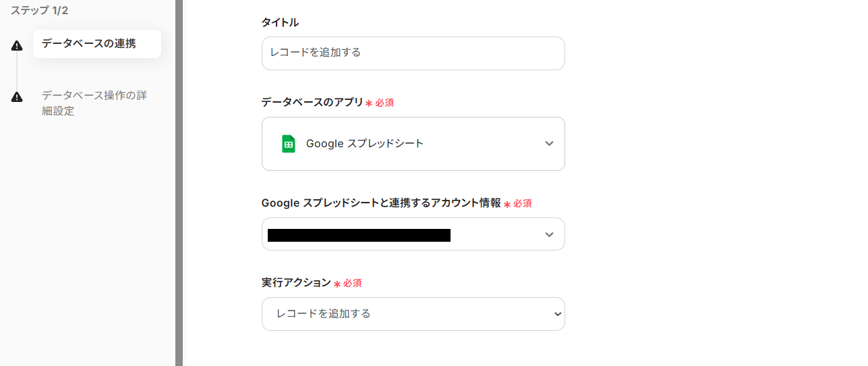Viewport: 868px width, 366px height.
Task: Click the gray vertical sidebar divider
Action: pos(179,182)
